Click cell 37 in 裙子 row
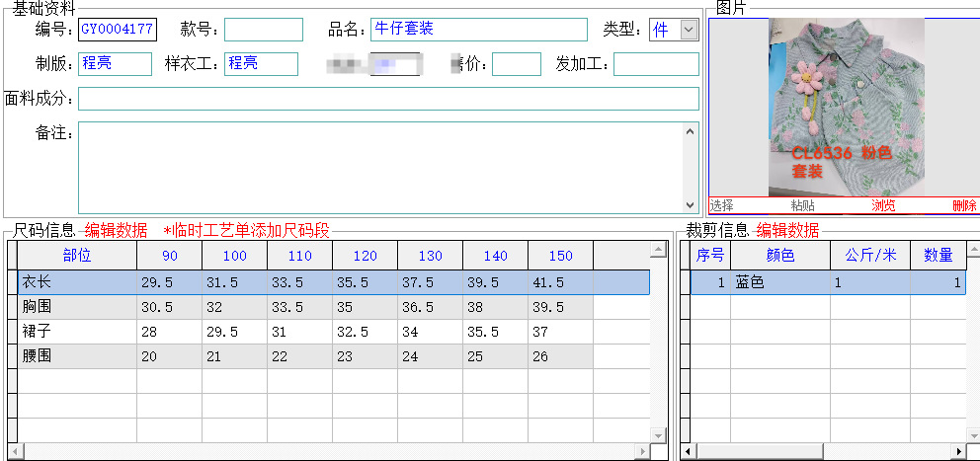This screenshot has height=461, width=980. pyautogui.click(x=560, y=332)
